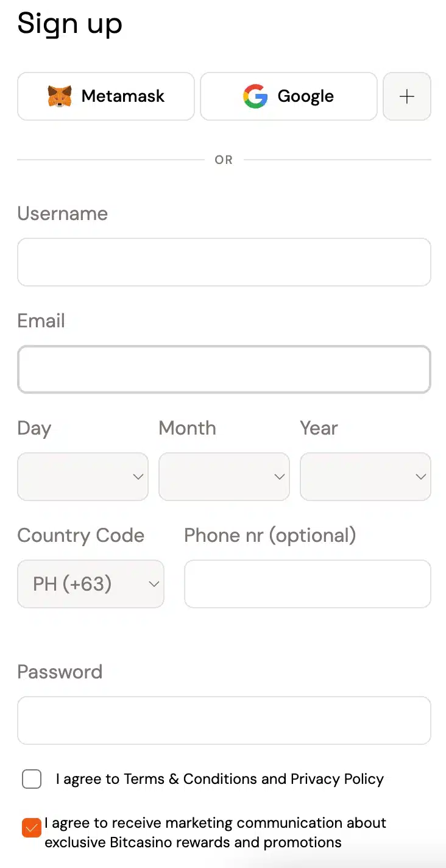The width and height of the screenshot is (446, 868).
Task: Click the Day field chevron arrow
Action: [x=138, y=477]
